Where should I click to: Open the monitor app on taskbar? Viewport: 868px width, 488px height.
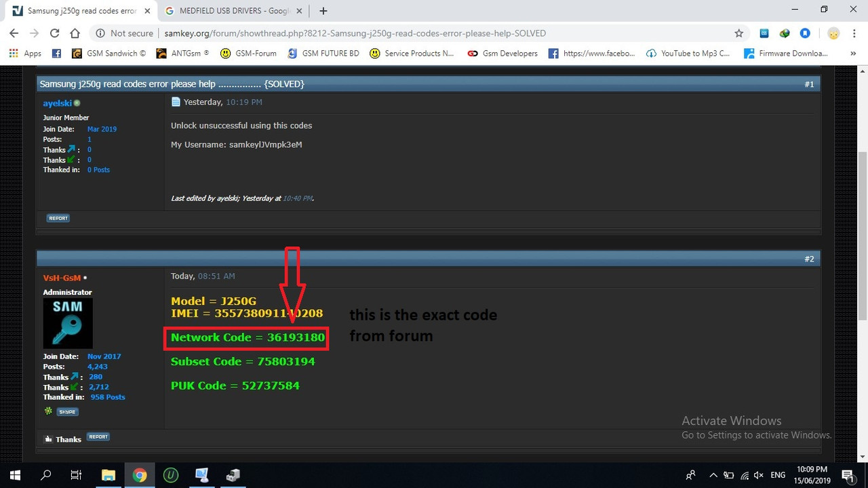[202, 475]
